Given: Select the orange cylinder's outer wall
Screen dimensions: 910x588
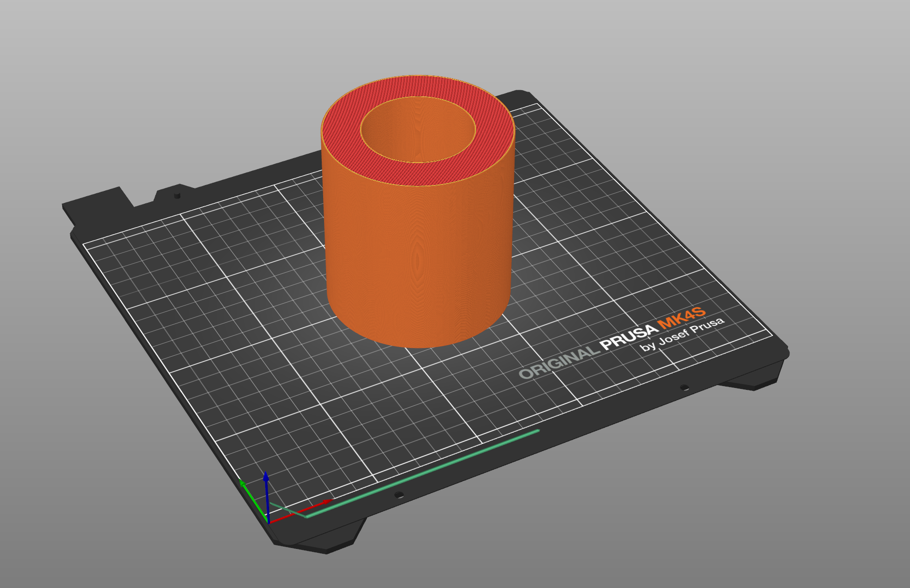Looking at the screenshot, I should [x=417, y=260].
